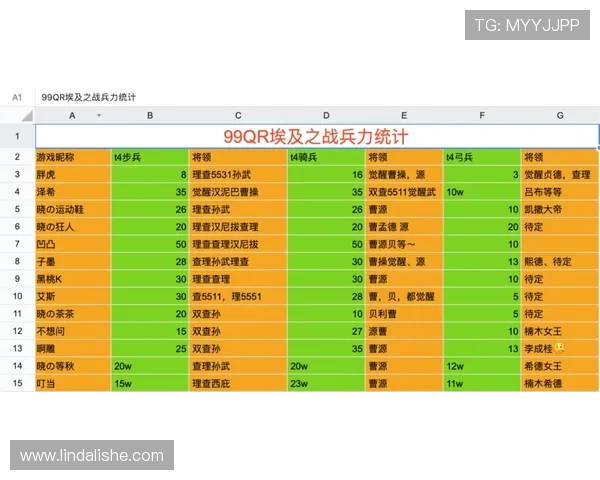Select row 15 header
The image size is (600, 480).
click(17, 383)
